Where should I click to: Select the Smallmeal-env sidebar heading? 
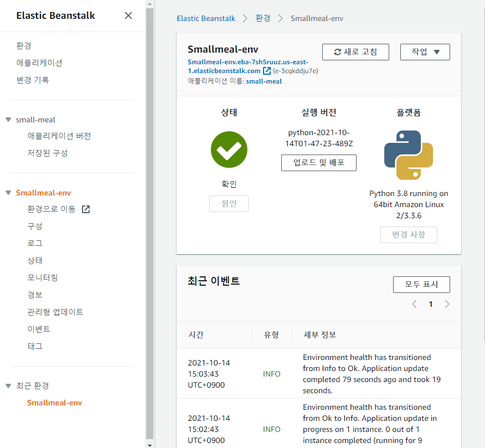point(44,193)
